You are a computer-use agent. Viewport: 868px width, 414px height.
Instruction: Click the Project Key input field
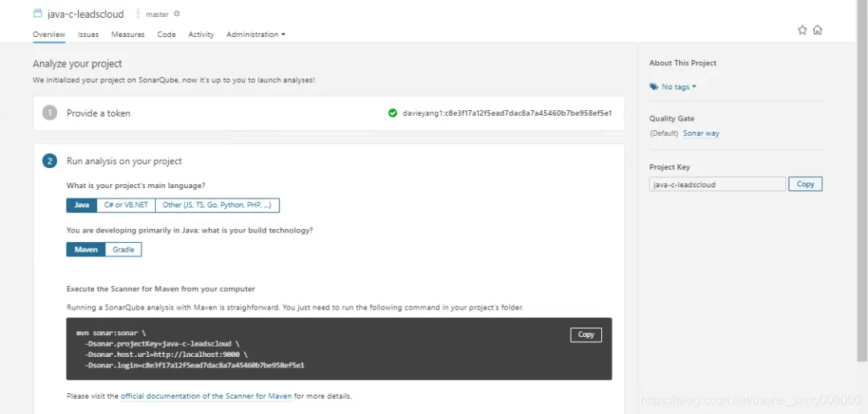pyautogui.click(x=717, y=184)
